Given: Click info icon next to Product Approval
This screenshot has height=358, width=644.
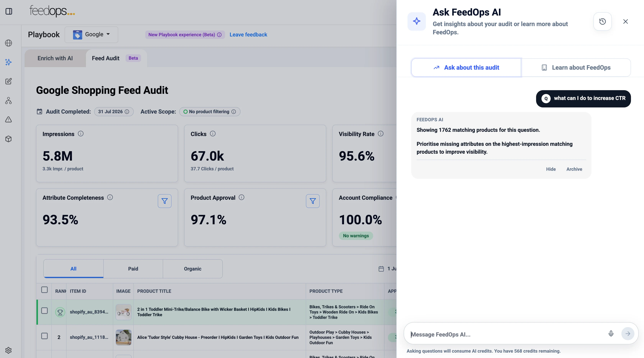Looking at the screenshot, I should [x=242, y=197].
